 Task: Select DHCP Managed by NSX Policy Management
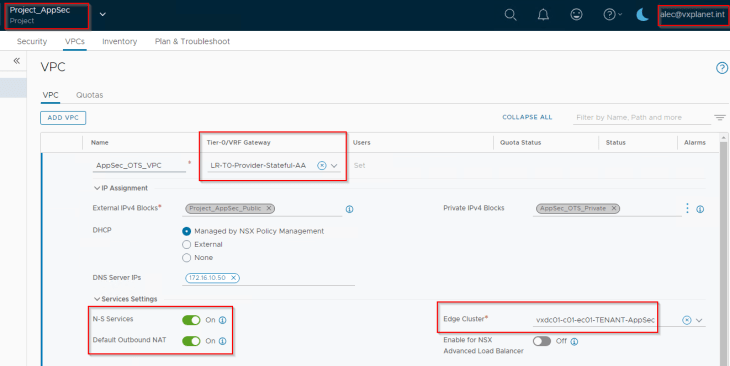pyautogui.click(x=187, y=231)
